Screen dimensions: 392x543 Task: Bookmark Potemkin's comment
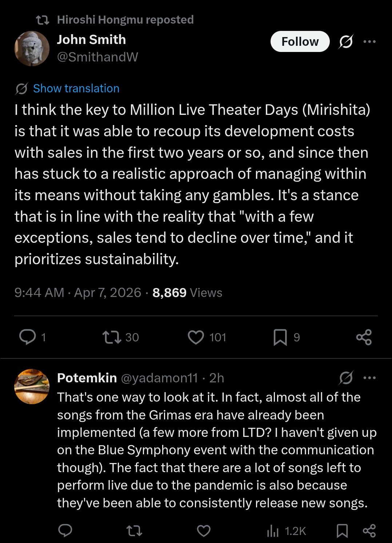342,531
